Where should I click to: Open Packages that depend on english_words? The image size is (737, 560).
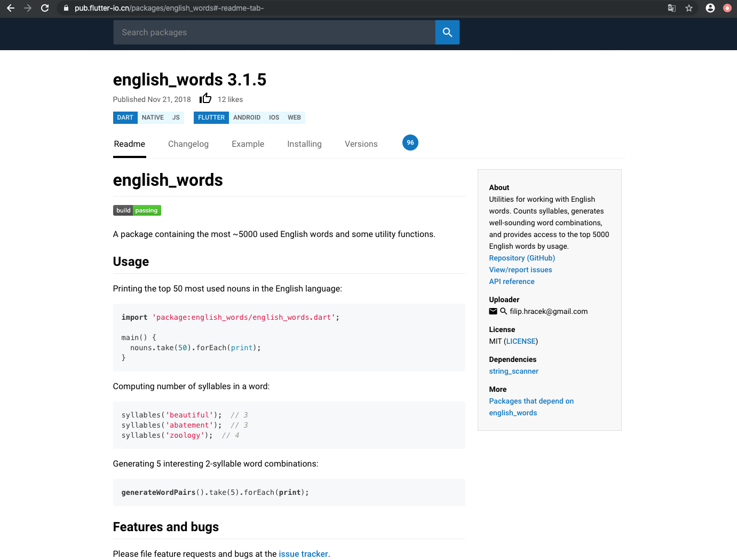(532, 407)
